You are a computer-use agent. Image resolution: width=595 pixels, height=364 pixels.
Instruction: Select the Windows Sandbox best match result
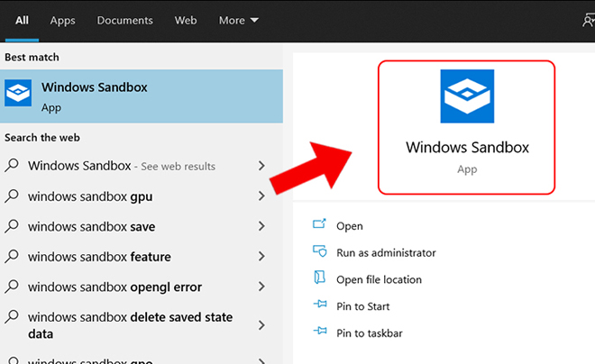coord(142,96)
